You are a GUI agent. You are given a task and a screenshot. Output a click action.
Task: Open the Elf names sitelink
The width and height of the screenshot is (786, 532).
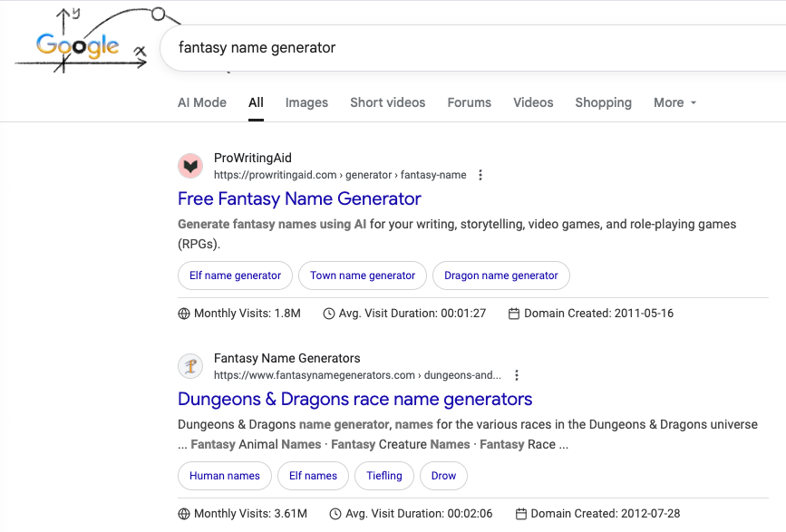314,476
